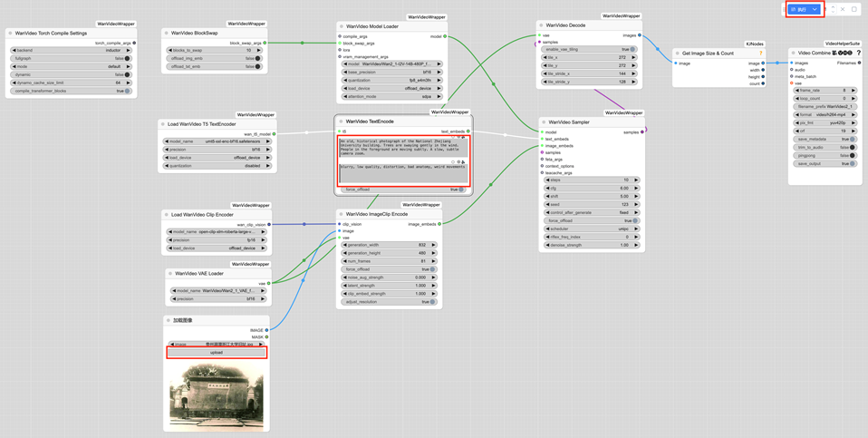
Task: Click the square stop icon in the queue toolbar
Action: tap(854, 9)
